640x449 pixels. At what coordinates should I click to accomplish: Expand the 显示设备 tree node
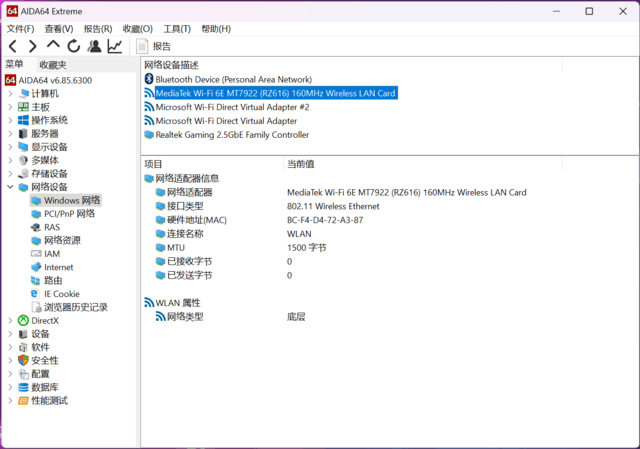[10, 147]
